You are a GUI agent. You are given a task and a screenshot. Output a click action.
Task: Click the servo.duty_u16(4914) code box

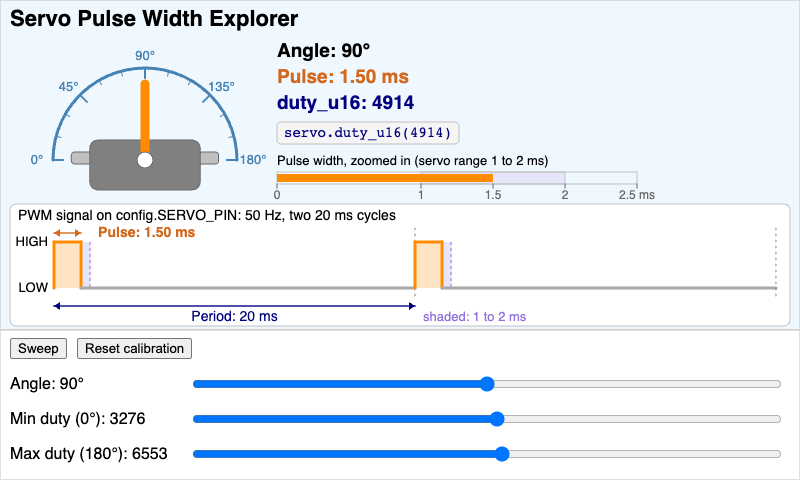click(368, 133)
